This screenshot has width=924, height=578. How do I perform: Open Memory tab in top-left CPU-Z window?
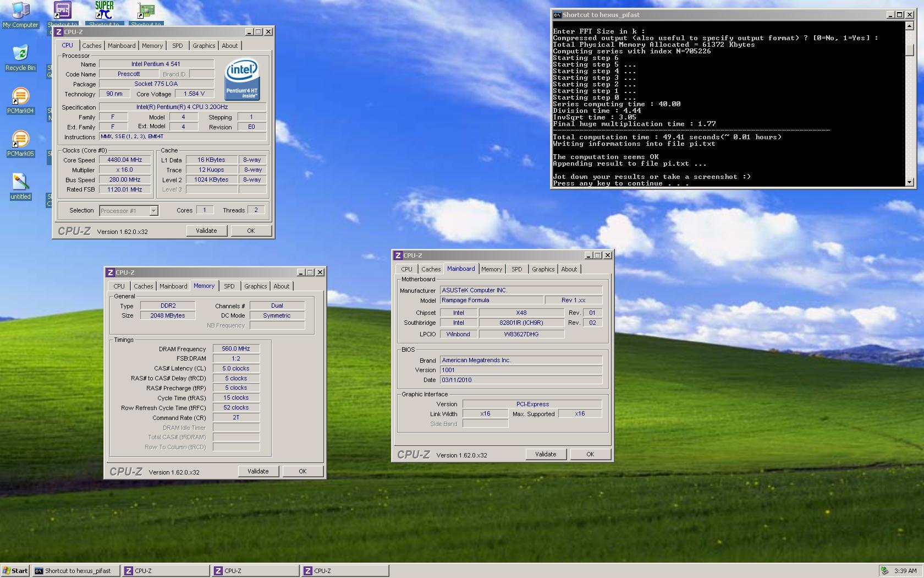152,46
